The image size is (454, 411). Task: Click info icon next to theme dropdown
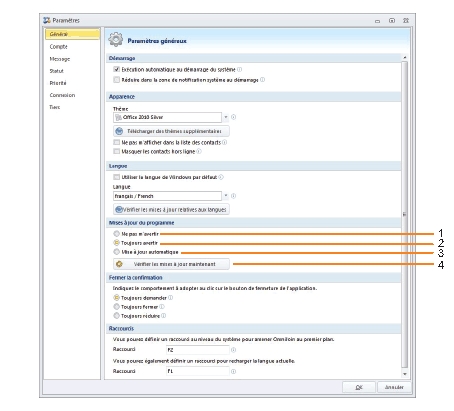point(233,117)
